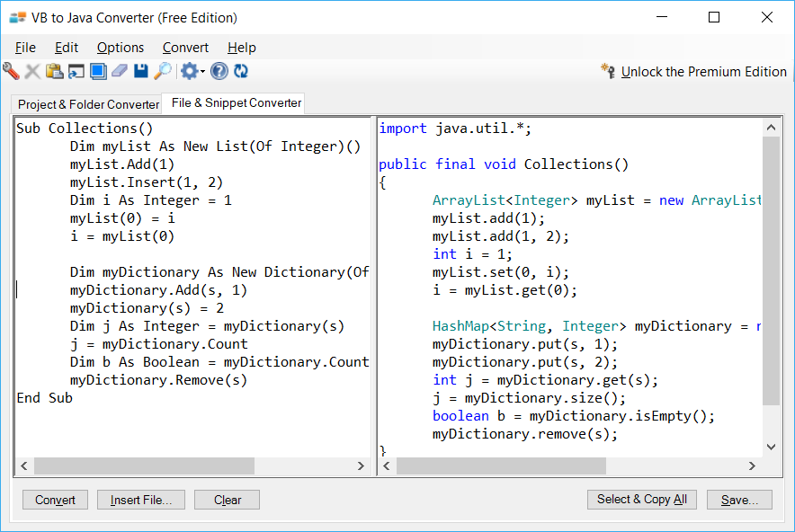Click right arrow of Java pane horizontal scrollbar
This screenshot has width=795, height=532.
(753, 465)
